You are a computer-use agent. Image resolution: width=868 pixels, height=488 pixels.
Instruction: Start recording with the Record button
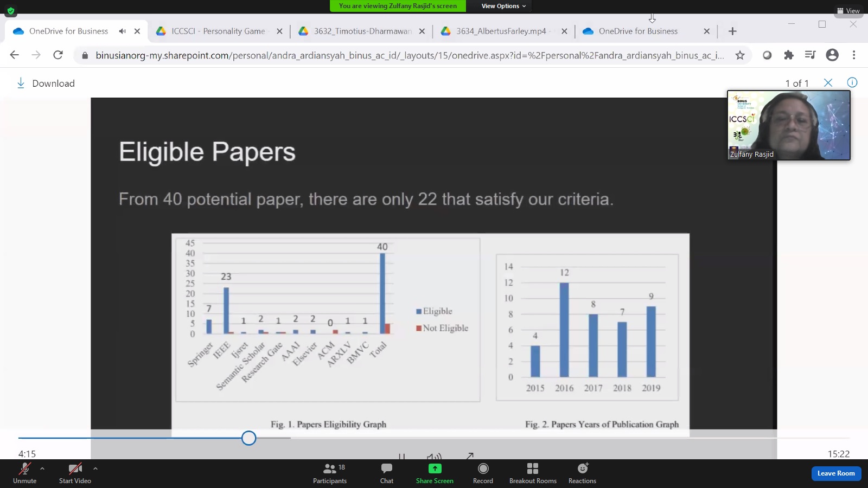483,473
